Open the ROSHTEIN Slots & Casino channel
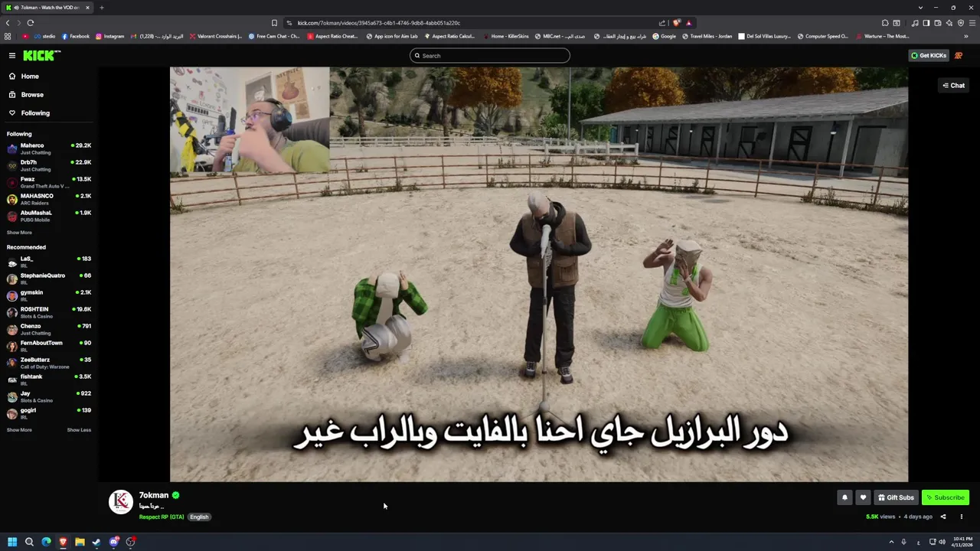 [x=49, y=312]
